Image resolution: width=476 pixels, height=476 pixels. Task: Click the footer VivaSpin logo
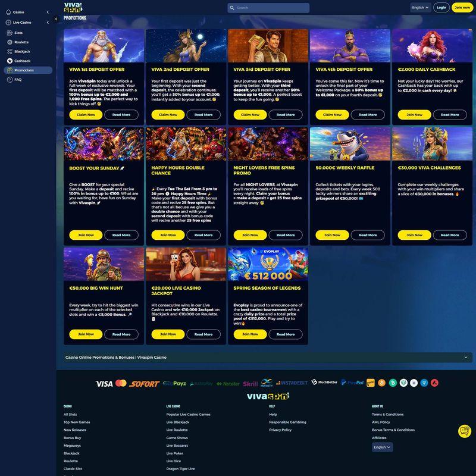(x=268, y=396)
